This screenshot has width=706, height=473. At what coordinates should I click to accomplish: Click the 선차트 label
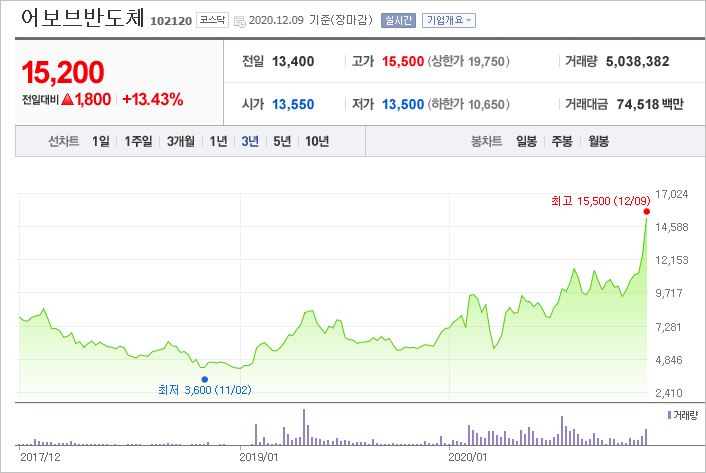coord(63,141)
